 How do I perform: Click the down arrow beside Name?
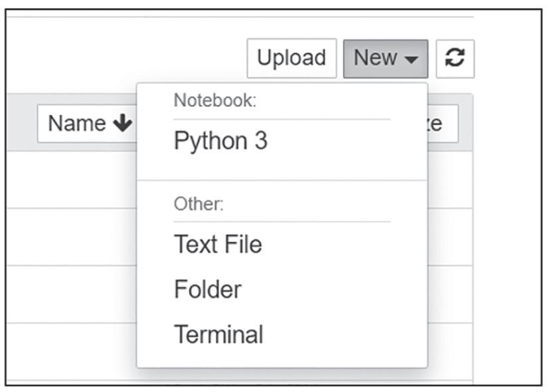coord(123,123)
